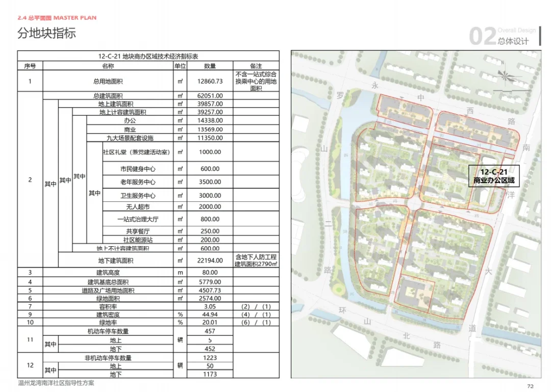Select the '卫生服务中心' row name
This screenshot has height=392, width=551.
(138, 196)
